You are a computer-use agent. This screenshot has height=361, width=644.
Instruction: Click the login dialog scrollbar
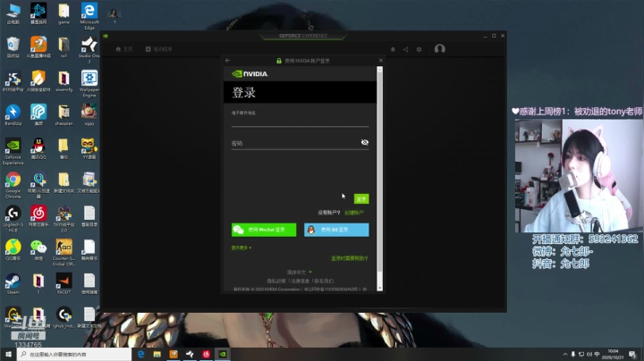[x=379, y=172]
